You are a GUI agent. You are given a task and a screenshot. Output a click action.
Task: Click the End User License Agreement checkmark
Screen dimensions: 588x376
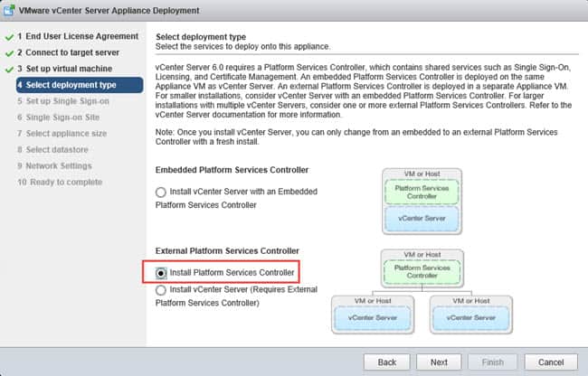click(9, 37)
